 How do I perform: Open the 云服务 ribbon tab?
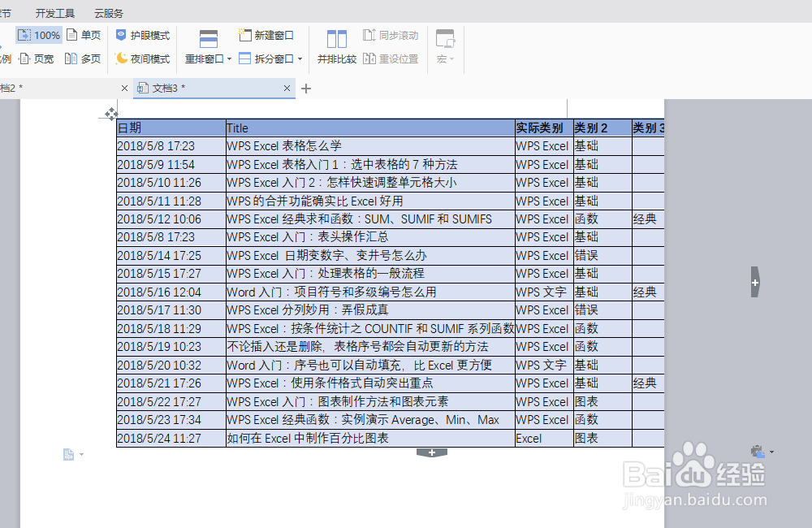click(109, 13)
